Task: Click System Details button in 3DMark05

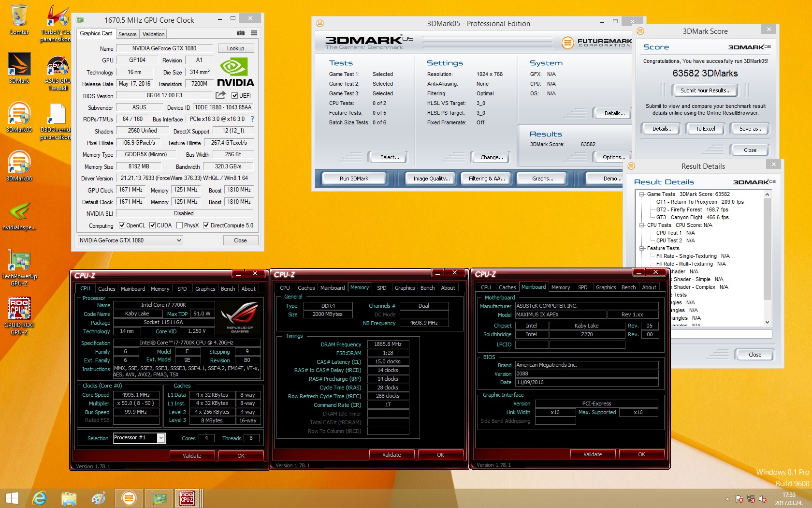Action: pyautogui.click(x=612, y=113)
